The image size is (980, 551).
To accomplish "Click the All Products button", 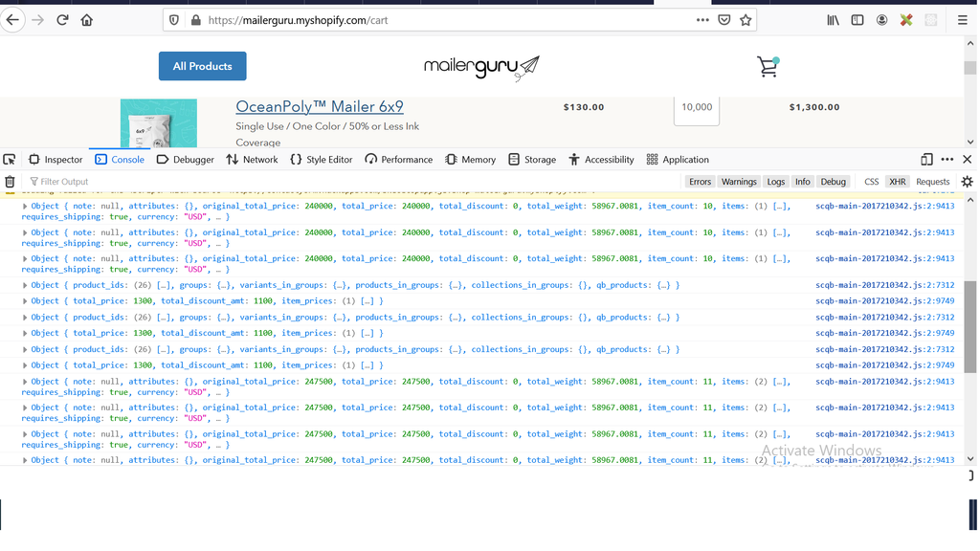I will pos(203,66).
